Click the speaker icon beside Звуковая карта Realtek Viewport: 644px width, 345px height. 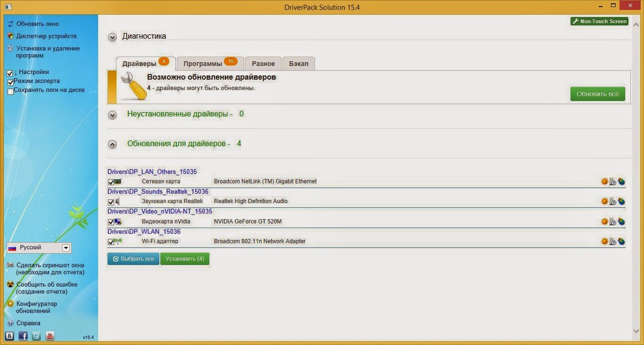coord(118,201)
